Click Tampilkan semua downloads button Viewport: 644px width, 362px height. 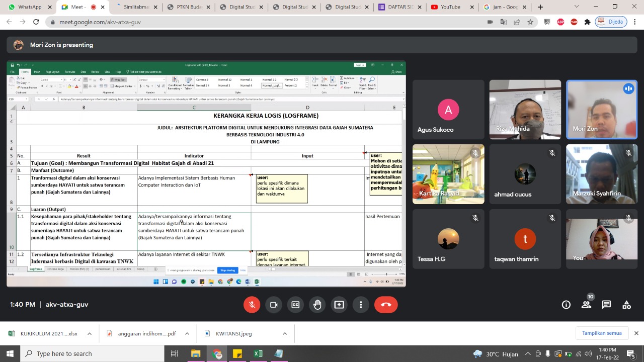click(x=602, y=333)
